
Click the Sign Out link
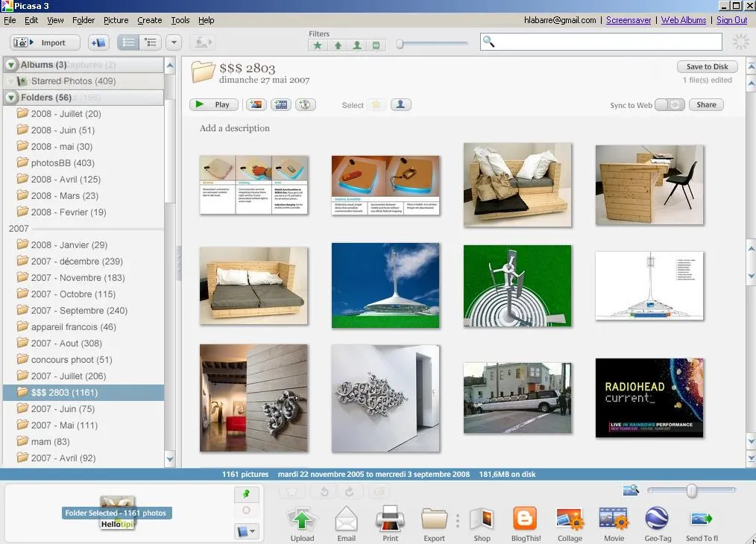tap(732, 20)
